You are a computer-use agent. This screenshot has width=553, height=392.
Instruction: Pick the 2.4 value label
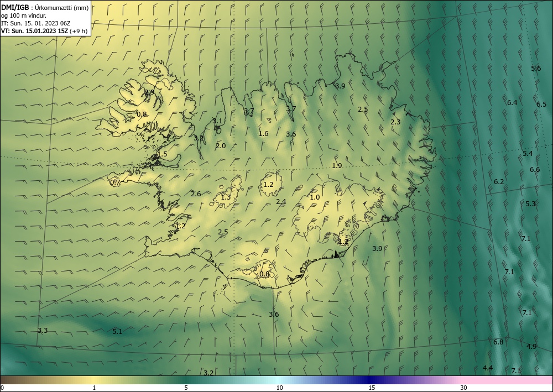click(281, 202)
